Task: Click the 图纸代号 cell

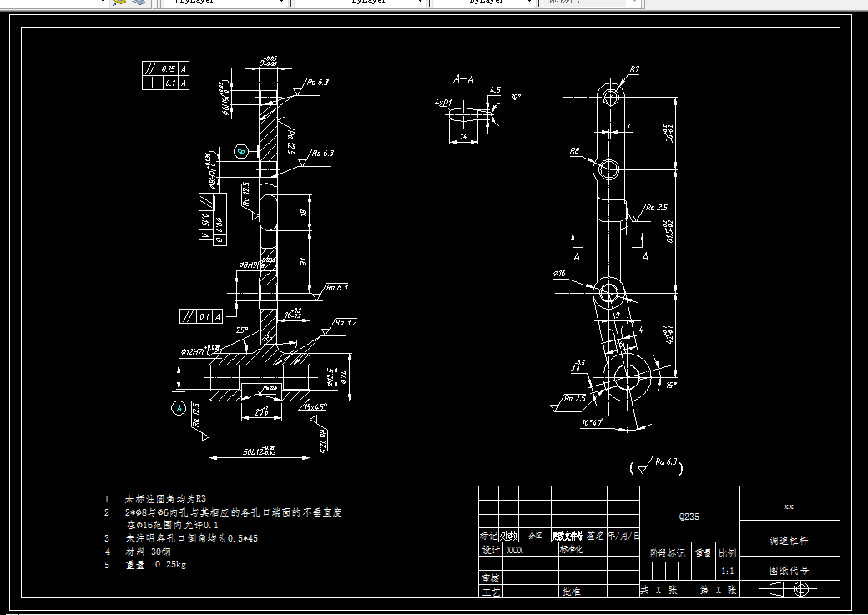Action: point(789,570)
